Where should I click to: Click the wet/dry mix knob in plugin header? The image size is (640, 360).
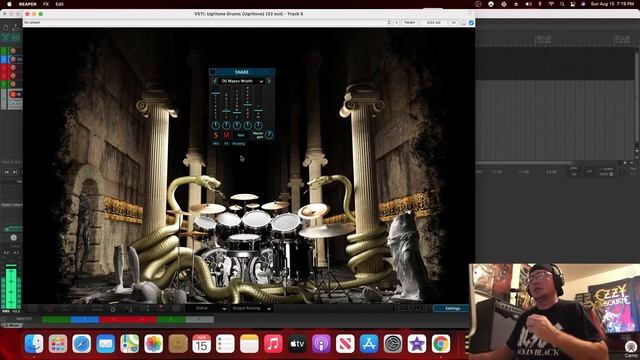coord(463,22)
